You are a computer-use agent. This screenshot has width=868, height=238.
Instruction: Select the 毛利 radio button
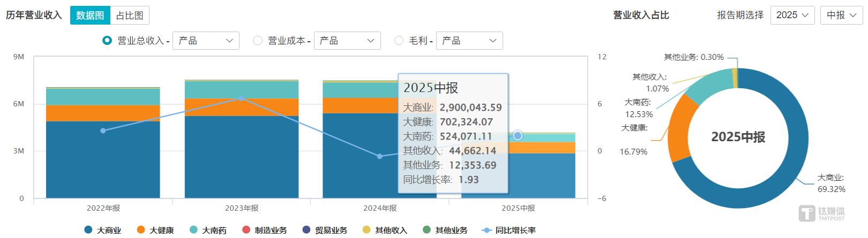(x=399, y=41)
